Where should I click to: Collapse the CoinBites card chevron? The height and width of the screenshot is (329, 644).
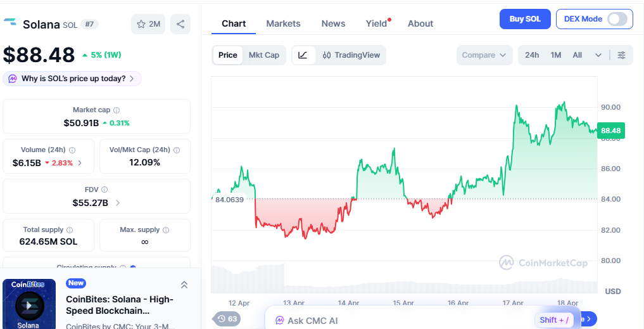184,285
